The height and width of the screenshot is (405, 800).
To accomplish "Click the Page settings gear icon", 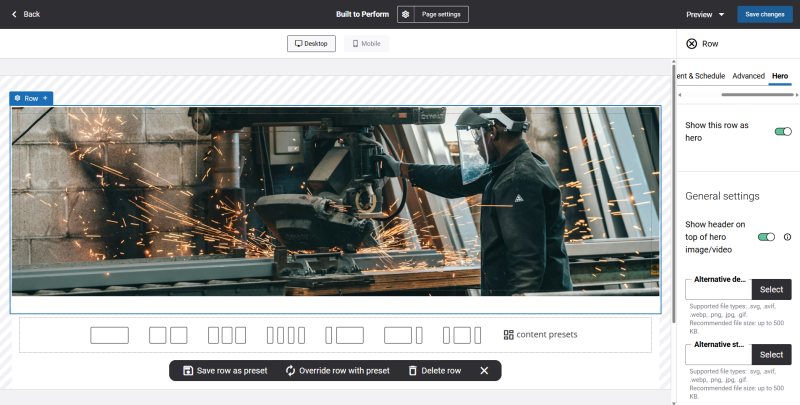I will (x=405, y=14).
